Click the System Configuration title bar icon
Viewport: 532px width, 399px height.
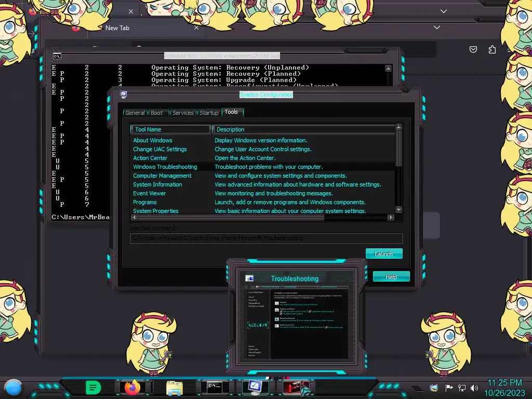tap(124, 94)
